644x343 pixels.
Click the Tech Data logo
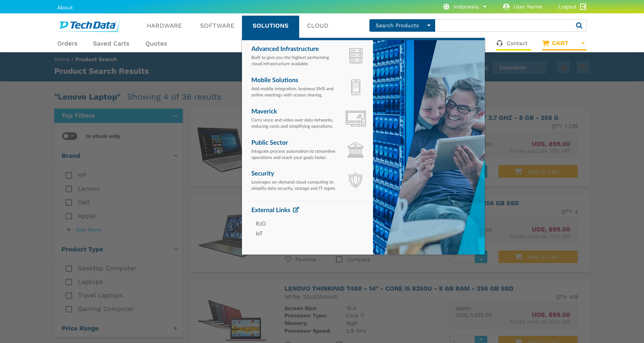click(x=89, y=25)
